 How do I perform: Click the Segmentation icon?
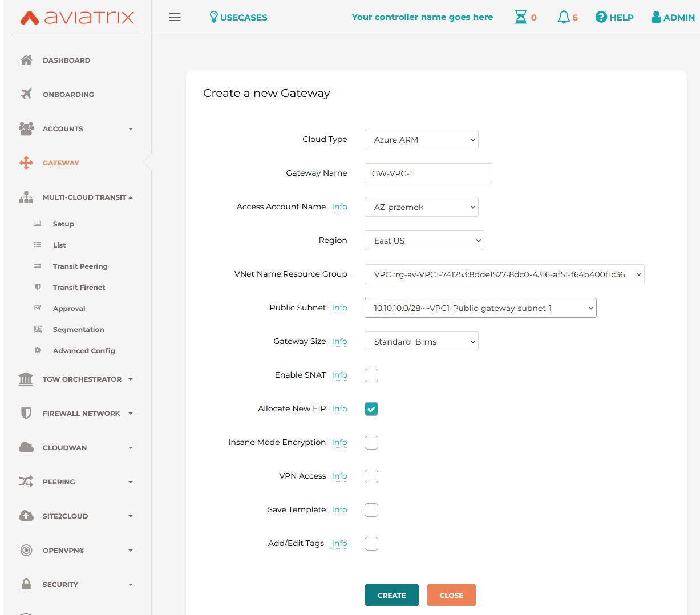(x=38, y=329)
